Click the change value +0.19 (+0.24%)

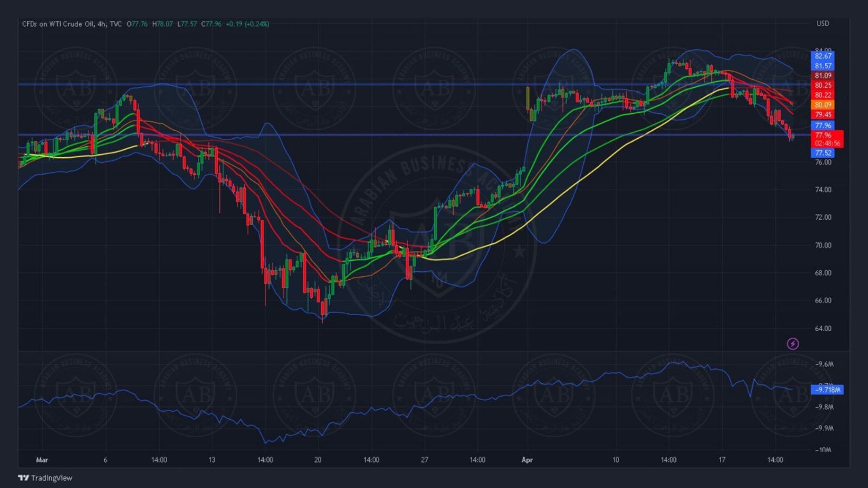pyautogui.click(x=248, y=24)
